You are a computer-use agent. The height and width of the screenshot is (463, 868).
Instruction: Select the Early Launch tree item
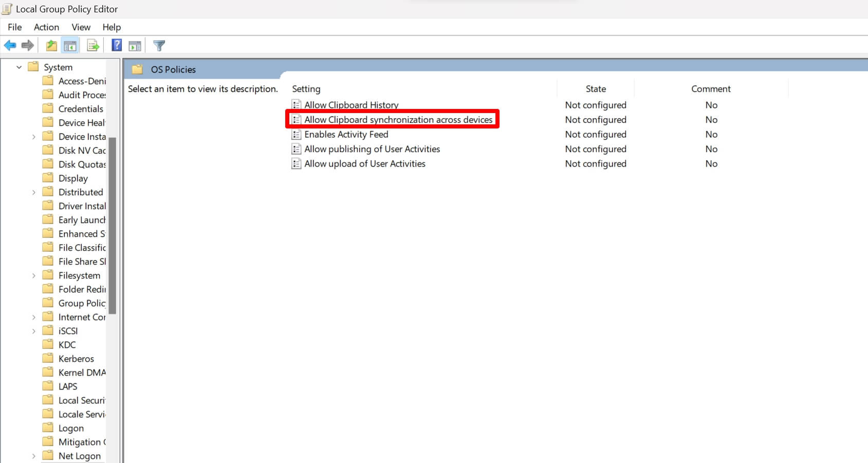(82, 219)
